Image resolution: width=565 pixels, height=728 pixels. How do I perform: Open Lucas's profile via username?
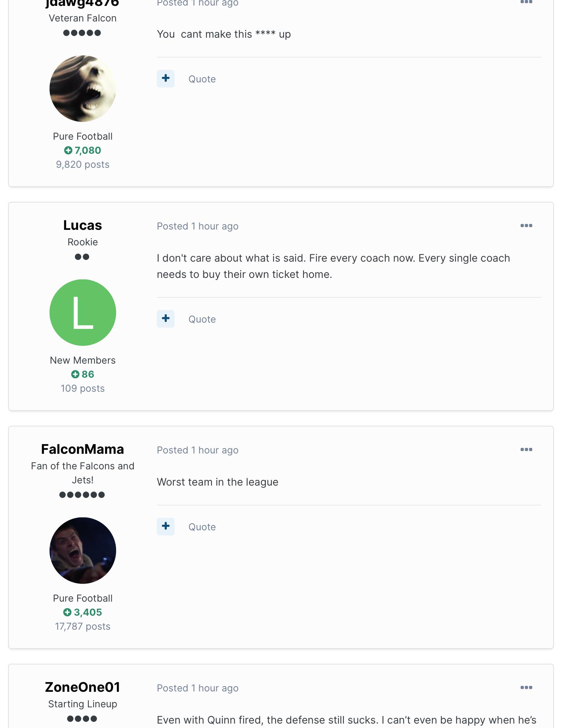coord(82,225)
